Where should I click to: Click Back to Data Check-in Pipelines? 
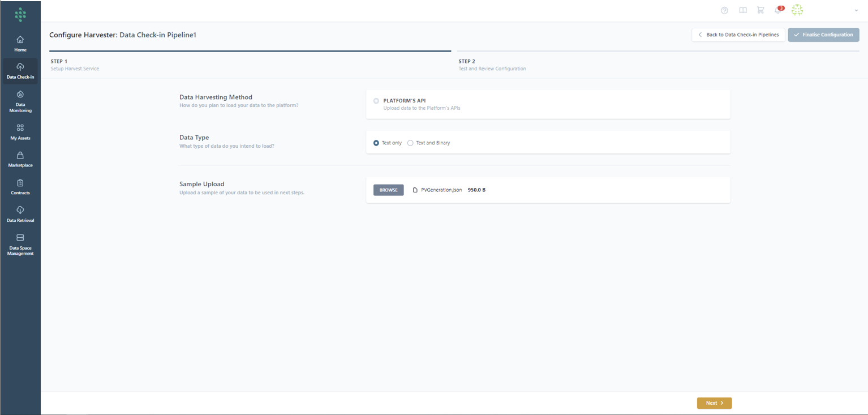tap(738, 35)
